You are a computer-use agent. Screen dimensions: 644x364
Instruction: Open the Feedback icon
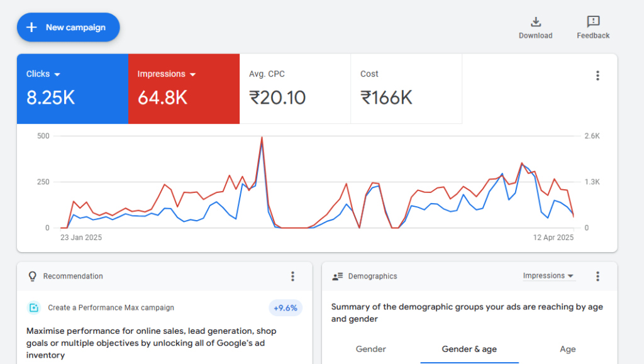[592, 22]
